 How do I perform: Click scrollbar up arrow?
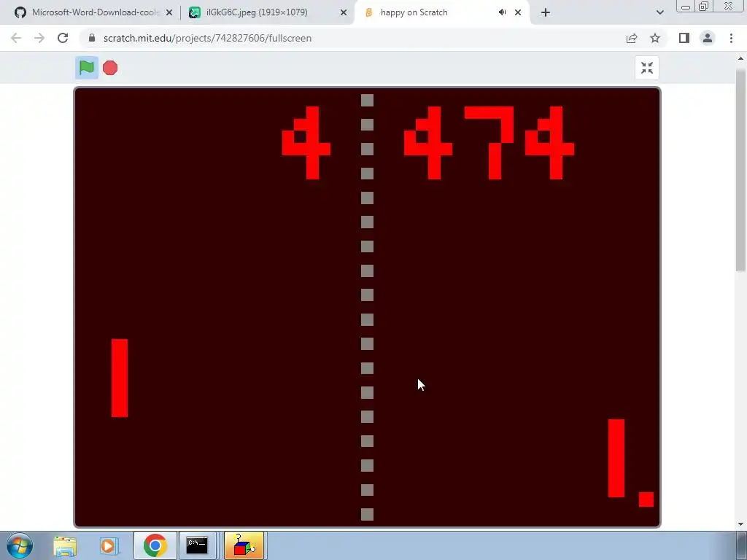pos(740,58)
